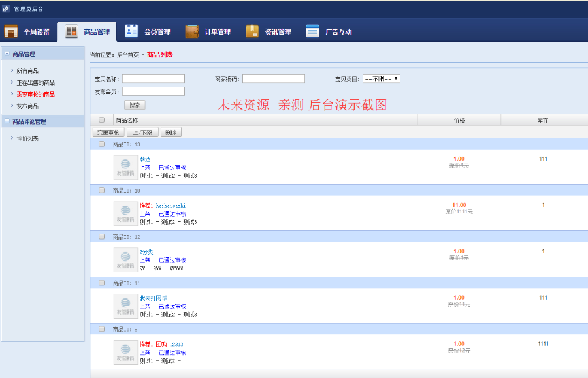Click the 广告互动 window icon
588x378 pixels.
tap(312, 31)
